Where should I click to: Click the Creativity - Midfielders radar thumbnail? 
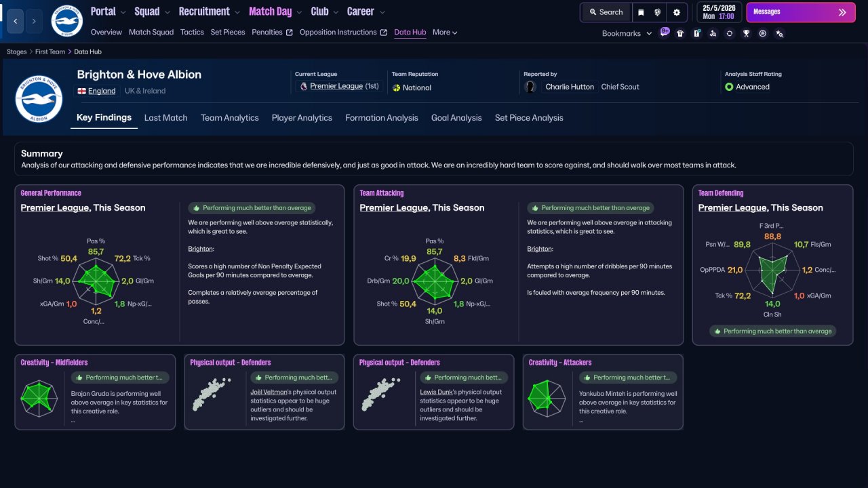pos(39,399)
